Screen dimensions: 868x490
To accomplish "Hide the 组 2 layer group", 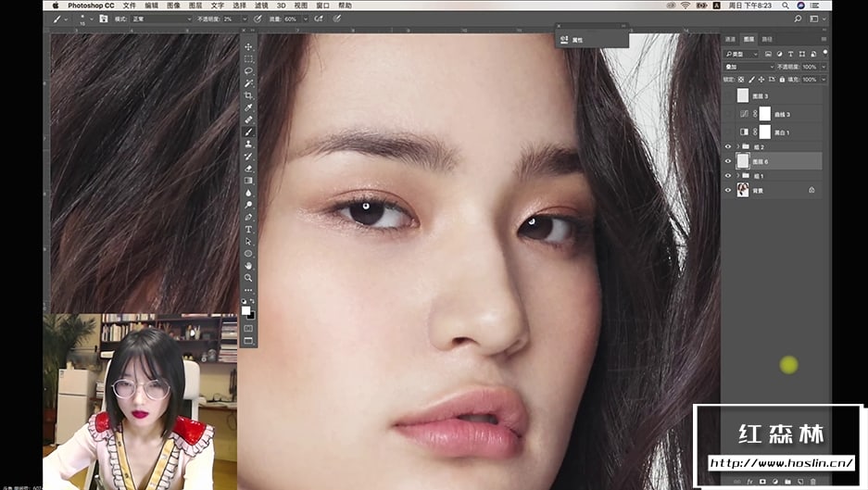I will coord(728,146).
